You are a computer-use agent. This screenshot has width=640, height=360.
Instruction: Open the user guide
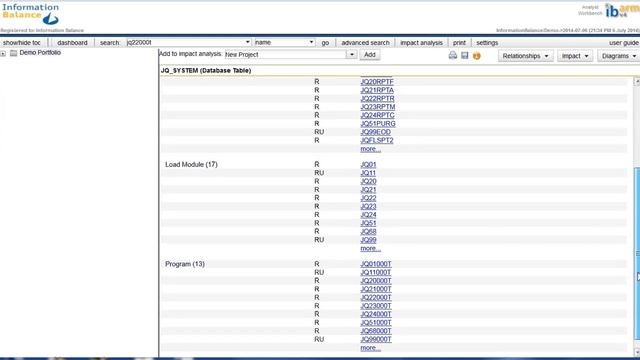[624, 42]
